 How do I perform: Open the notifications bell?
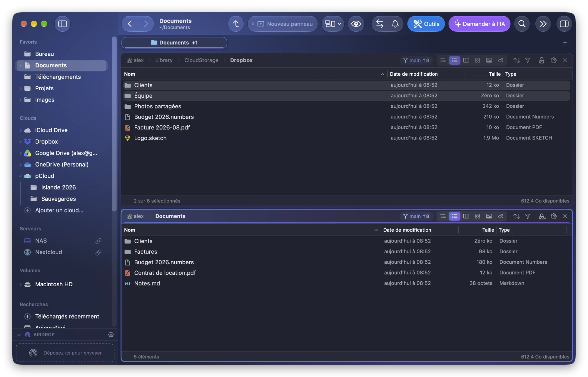click(x=395, y=24)
